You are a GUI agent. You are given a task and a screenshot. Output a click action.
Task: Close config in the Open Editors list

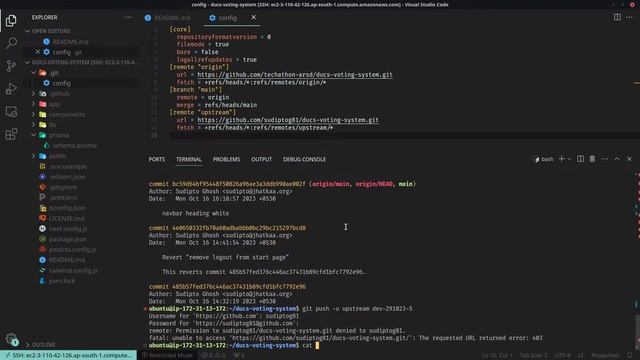pyautogui.click(x=38, y=52)
